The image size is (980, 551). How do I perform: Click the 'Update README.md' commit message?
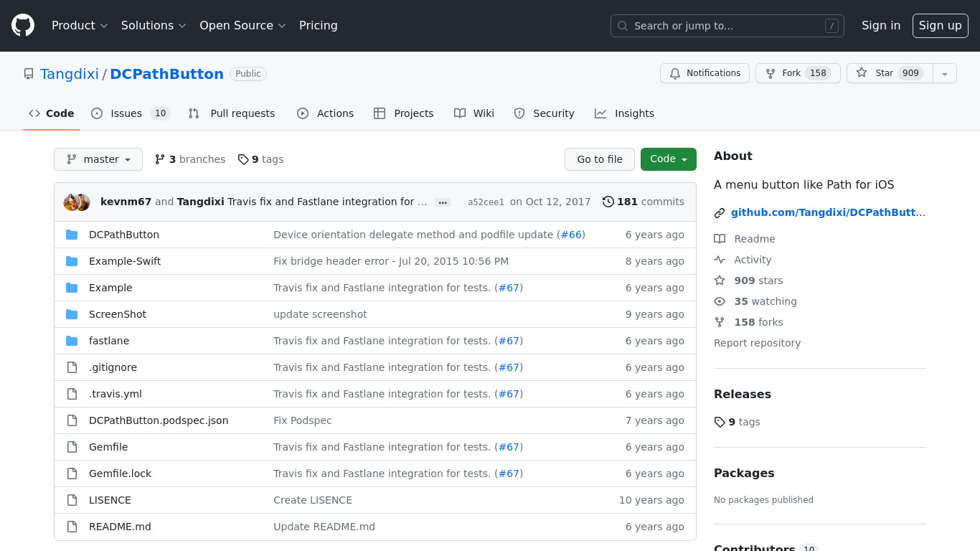(x=324, y=527)
